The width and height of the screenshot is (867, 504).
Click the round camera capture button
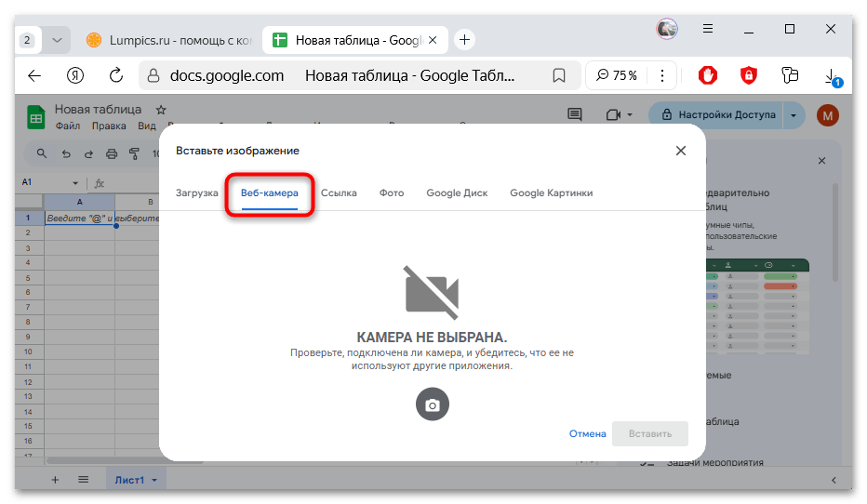[x=432, y=405]
